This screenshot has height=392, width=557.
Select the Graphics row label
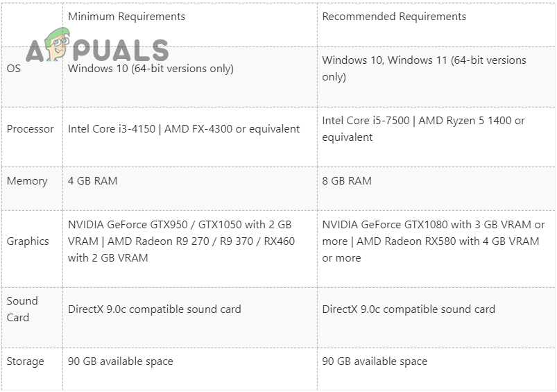tap(28, 241)
